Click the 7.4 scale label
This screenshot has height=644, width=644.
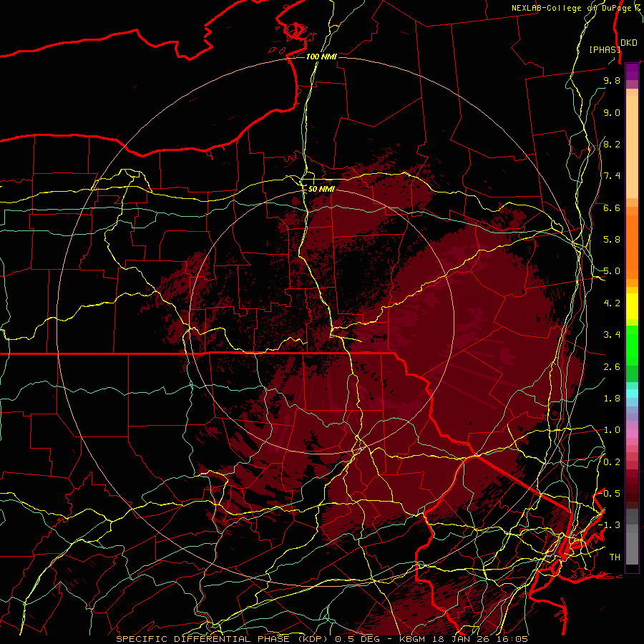612,176
